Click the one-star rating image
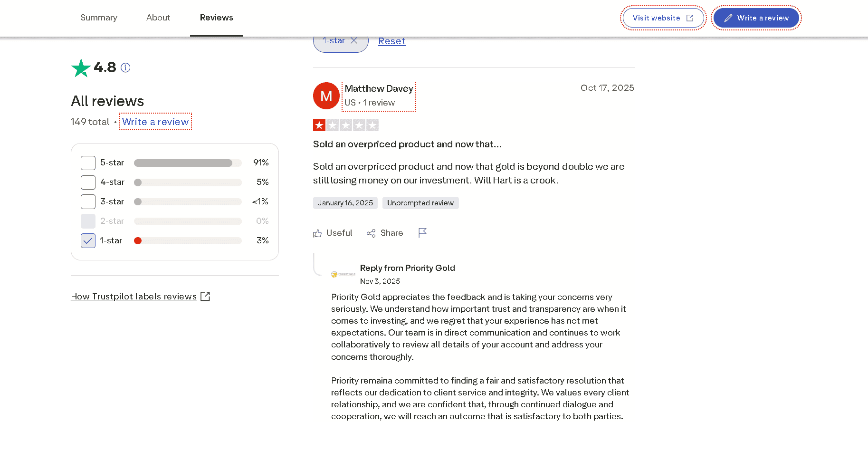868x451 pixels. tap(346, 125)
